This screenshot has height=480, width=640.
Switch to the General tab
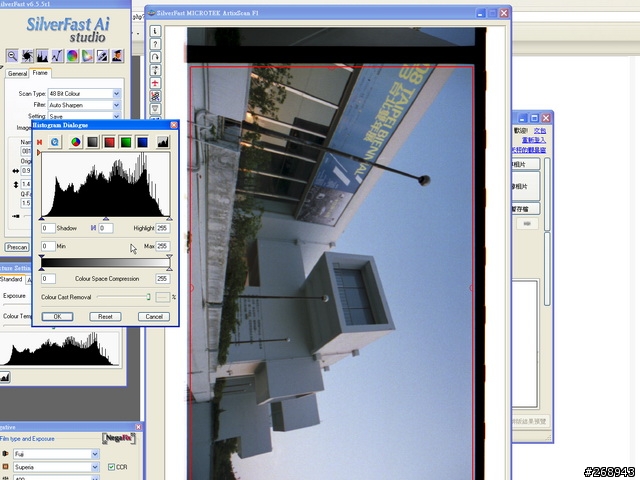pos(17,73)
